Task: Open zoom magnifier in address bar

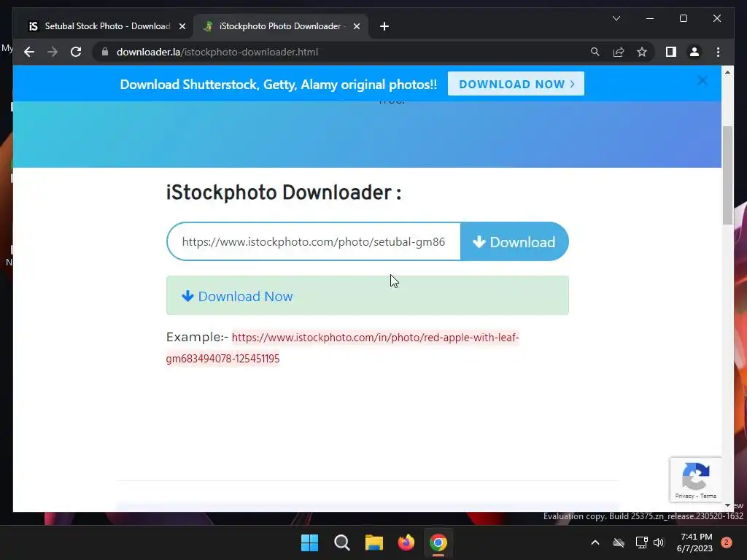Action: [595, 52]
